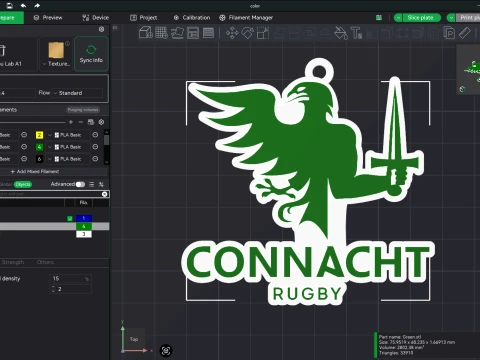Reset the camera view icon at bottom
This screenshot has height=360, width=480.
click(x=166, y=351)
